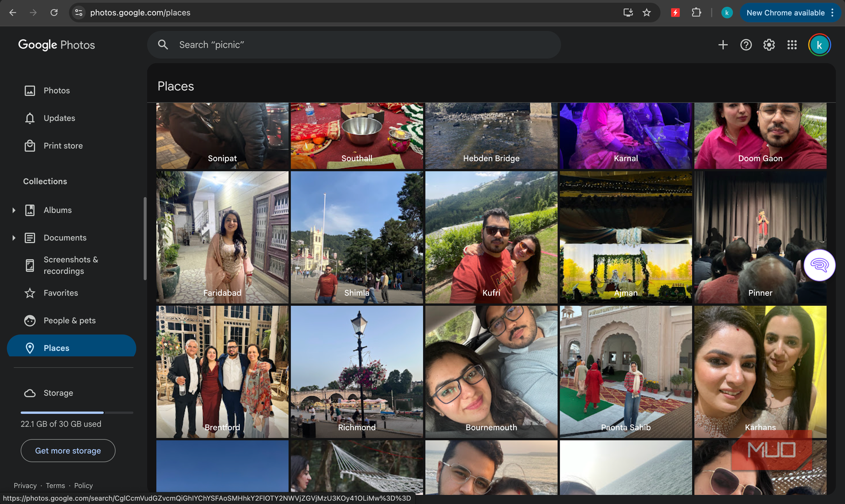This screenshot has height=504, width=845.
Task: Click the install app icon in address bar
Action: (x=628, y=13)
